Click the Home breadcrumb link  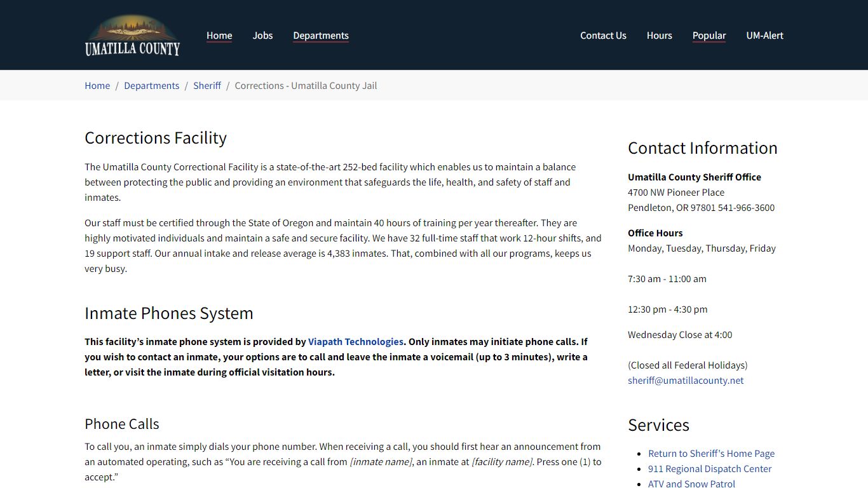click(x=97, y=86)
